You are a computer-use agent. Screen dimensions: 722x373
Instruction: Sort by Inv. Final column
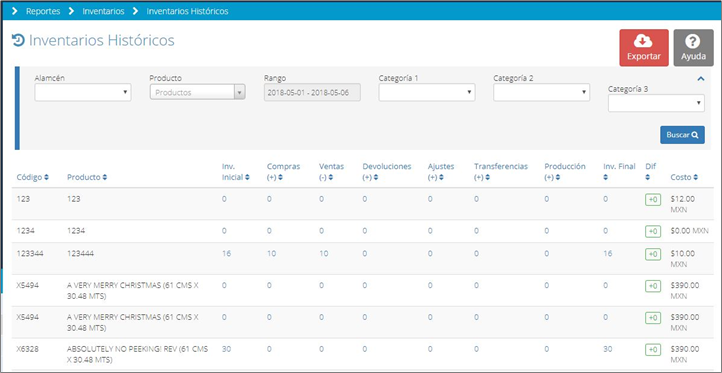tap(619, 172)
